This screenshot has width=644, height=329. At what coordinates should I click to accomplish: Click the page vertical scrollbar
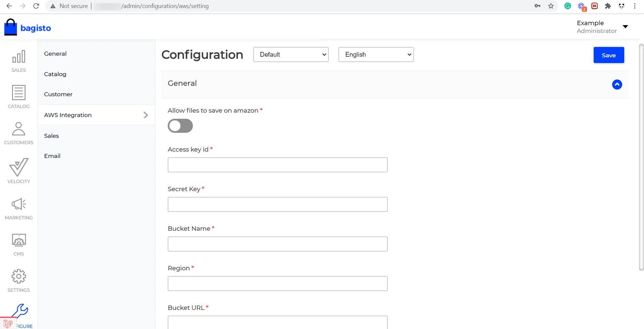tap(641, 157)
